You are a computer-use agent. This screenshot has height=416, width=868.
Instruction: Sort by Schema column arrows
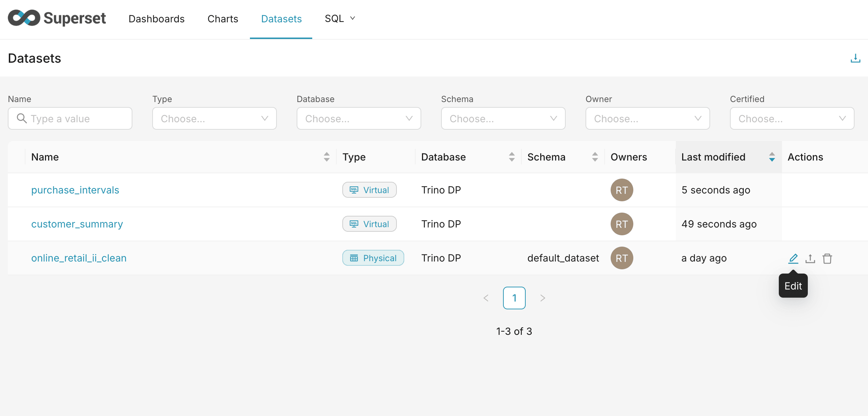pos(595,157)
